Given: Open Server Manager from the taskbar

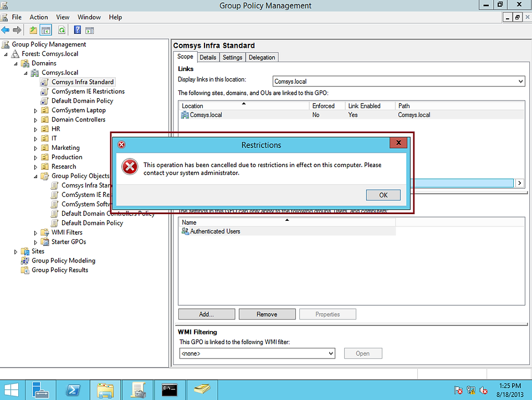Looking at the screenshot, I should click(x=40, y=390).
